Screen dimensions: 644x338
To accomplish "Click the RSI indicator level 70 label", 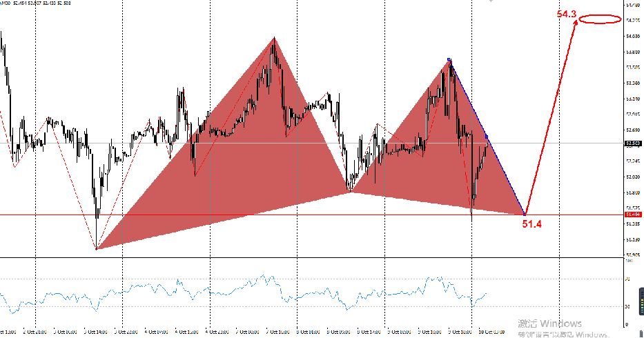I will point(627,279).
